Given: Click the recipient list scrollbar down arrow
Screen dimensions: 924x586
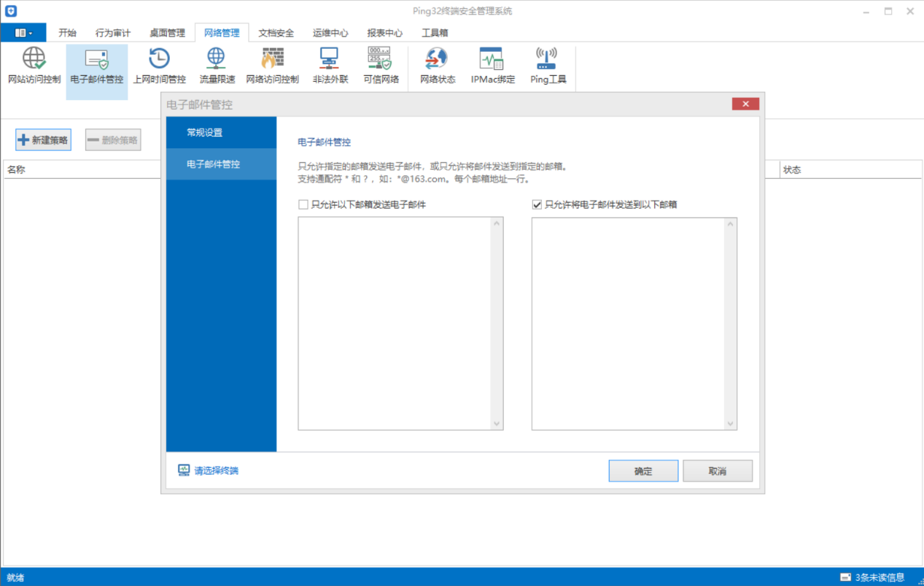Looking at the screenshot, I should (x=731, y=423).
